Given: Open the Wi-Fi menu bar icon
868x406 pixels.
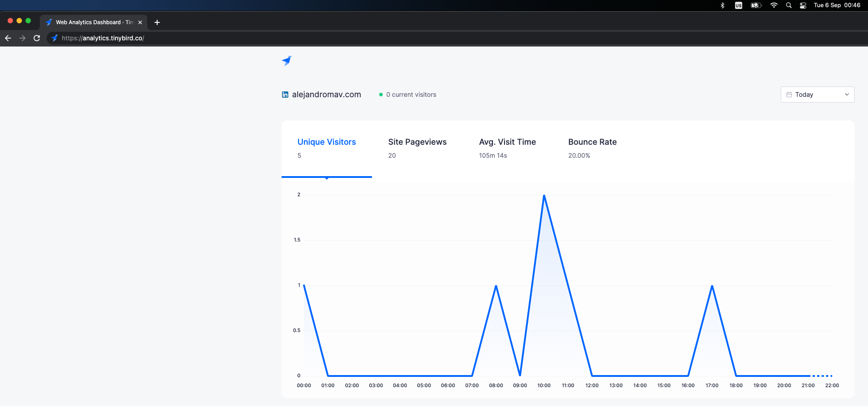Looking at the screenshot, I should pyautogui.click(x=774, y=5).
